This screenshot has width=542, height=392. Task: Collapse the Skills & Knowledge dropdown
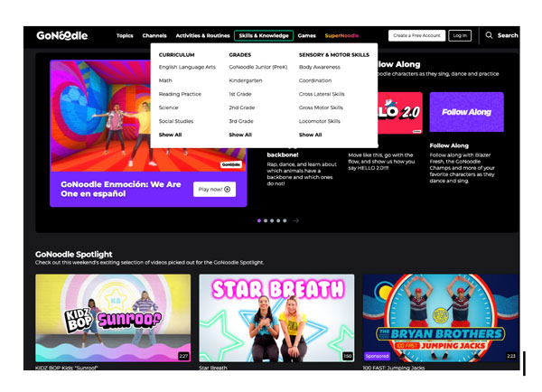click(x=264, y=35)
